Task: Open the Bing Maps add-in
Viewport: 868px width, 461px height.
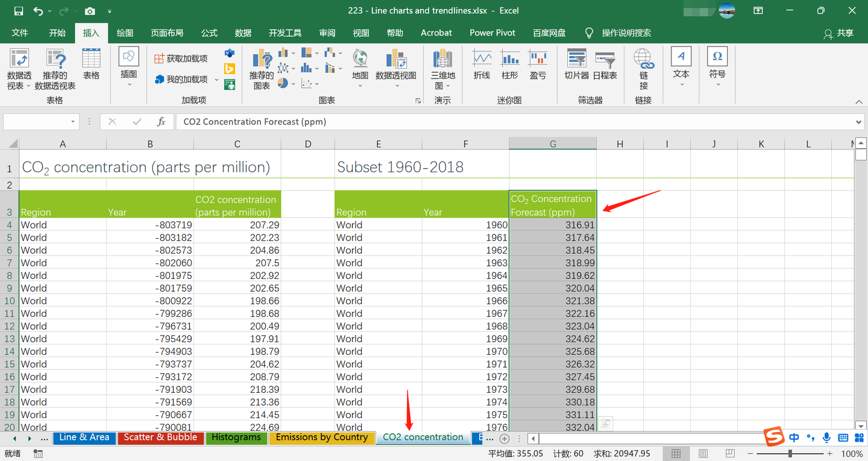Action: click(x=229, y=69)
